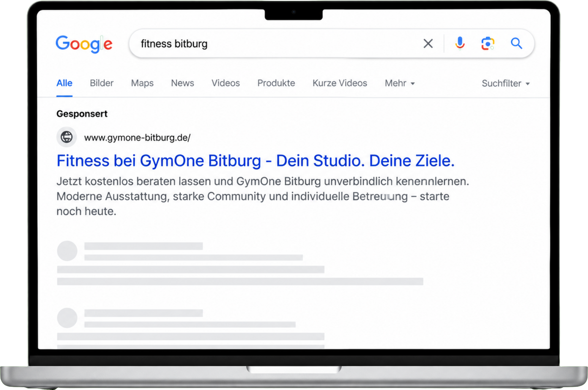Click the ad description starting 'Jetzt kostenlos beraten'
The image size is (588, 390).
[263, 196]
